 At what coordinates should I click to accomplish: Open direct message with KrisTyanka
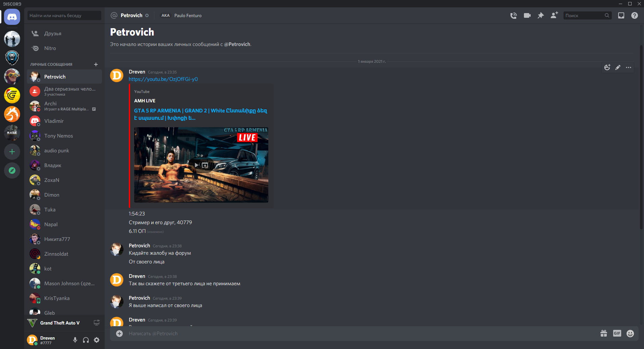(64, 298)
